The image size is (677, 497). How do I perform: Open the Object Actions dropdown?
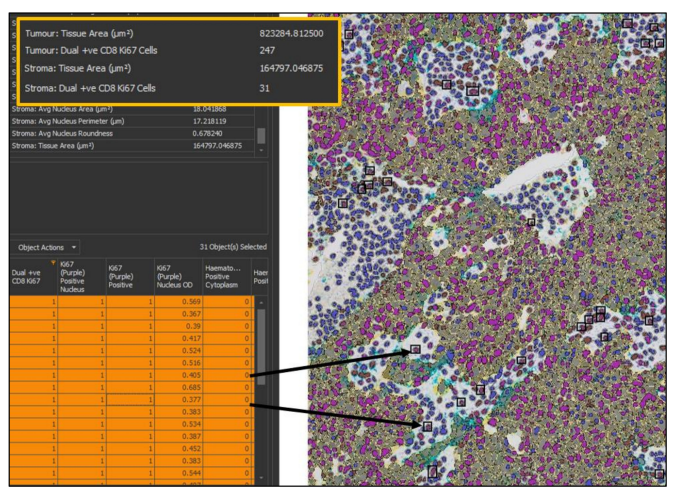point(46,247)
